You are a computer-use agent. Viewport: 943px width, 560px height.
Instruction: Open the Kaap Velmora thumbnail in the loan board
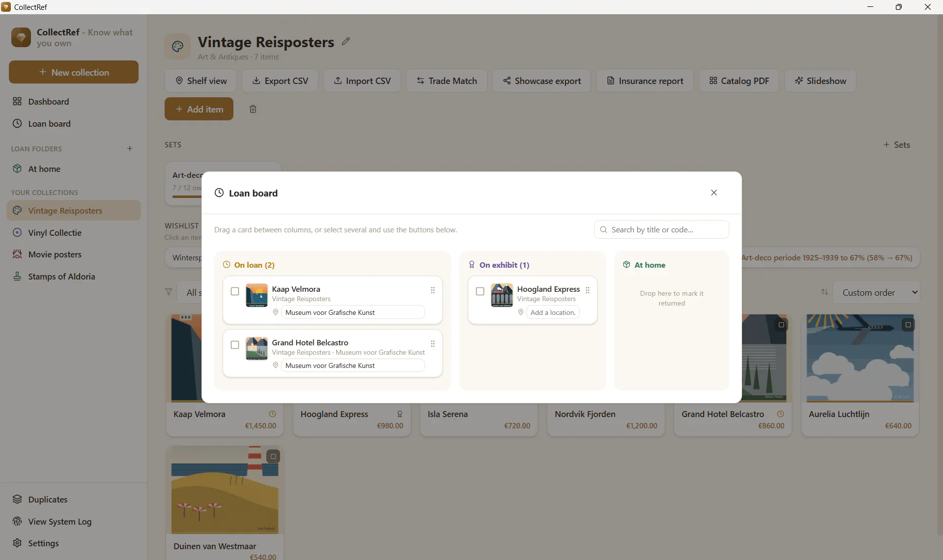(x=257, y=295)
